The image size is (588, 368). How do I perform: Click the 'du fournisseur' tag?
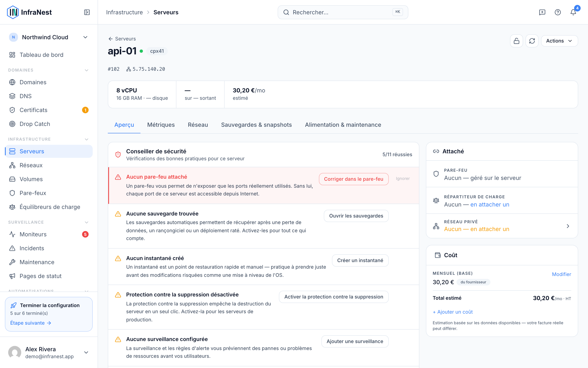click(x=473, y=282)
